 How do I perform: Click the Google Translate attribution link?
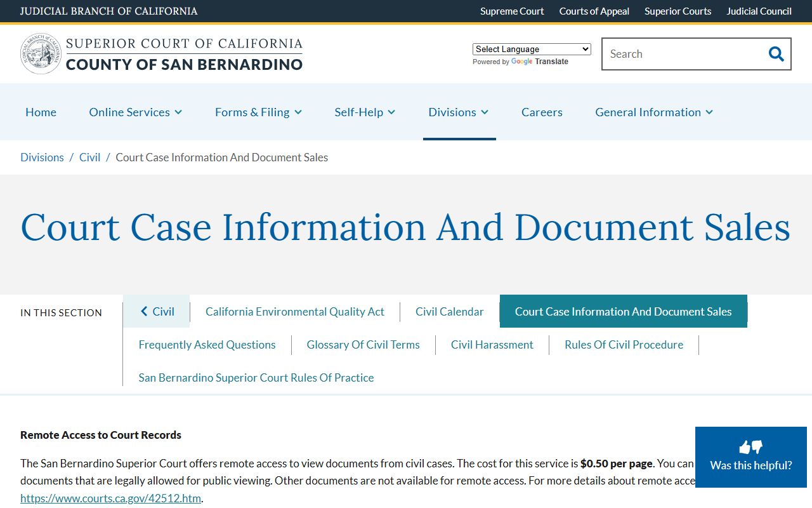point(539,62)
